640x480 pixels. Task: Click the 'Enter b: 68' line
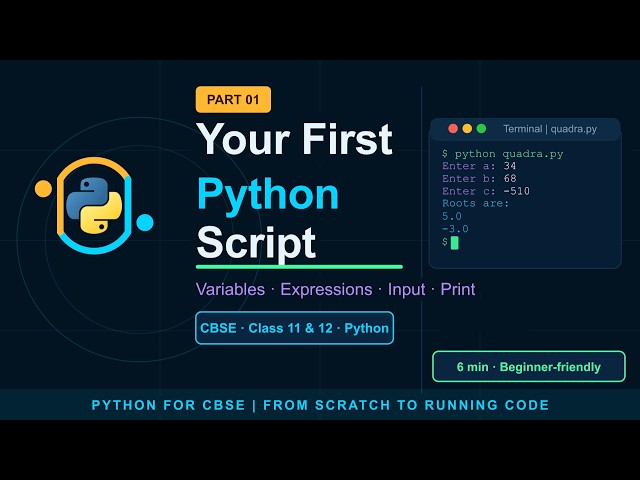coord(479,178)
